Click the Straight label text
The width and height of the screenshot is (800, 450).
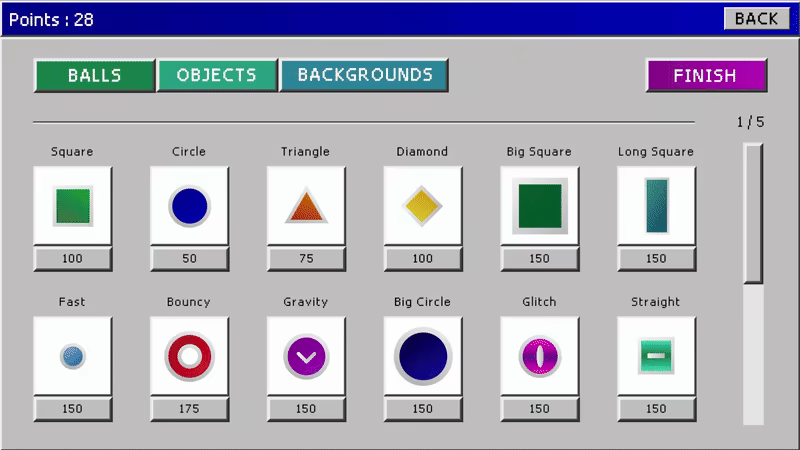click(656, 302)
